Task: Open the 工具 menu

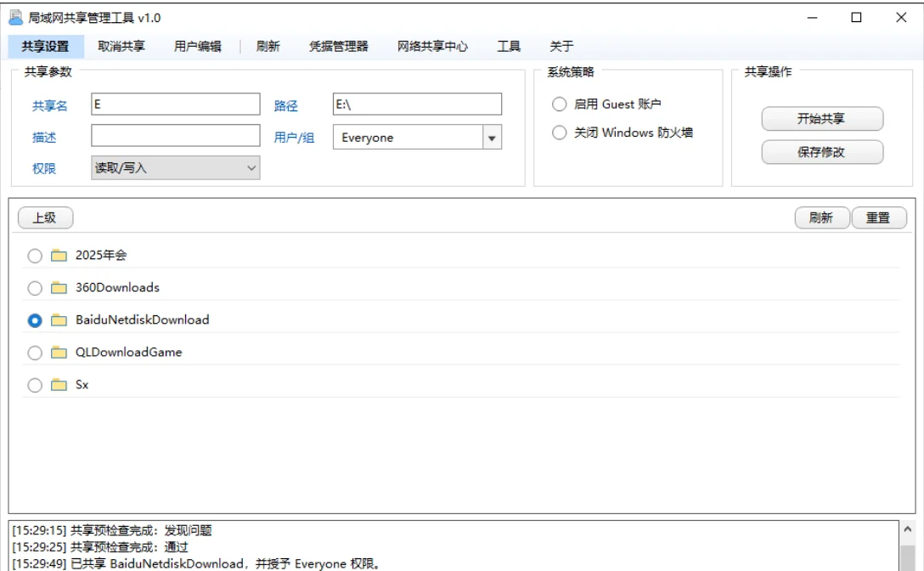Action: tap(509, 47)
